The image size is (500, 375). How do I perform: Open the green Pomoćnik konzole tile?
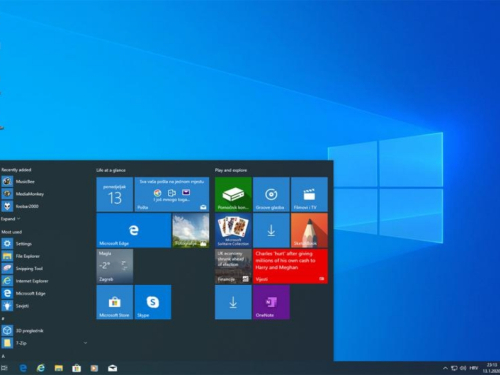(233, 194)
